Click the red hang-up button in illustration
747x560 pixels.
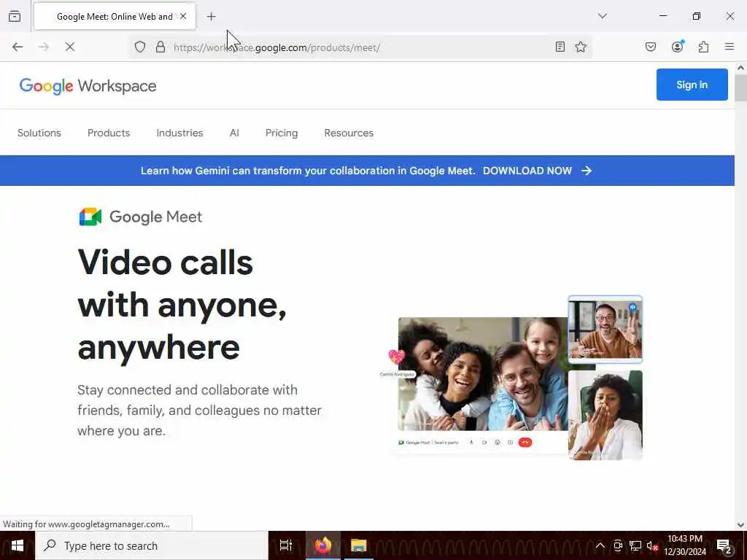click(525, 443)
